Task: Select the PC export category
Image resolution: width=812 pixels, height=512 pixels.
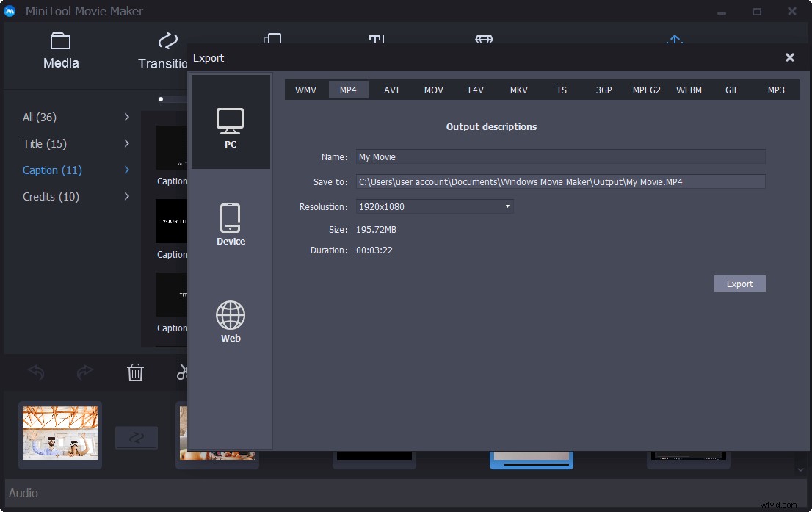Action: pyautogui.click(x=231, y=125)
